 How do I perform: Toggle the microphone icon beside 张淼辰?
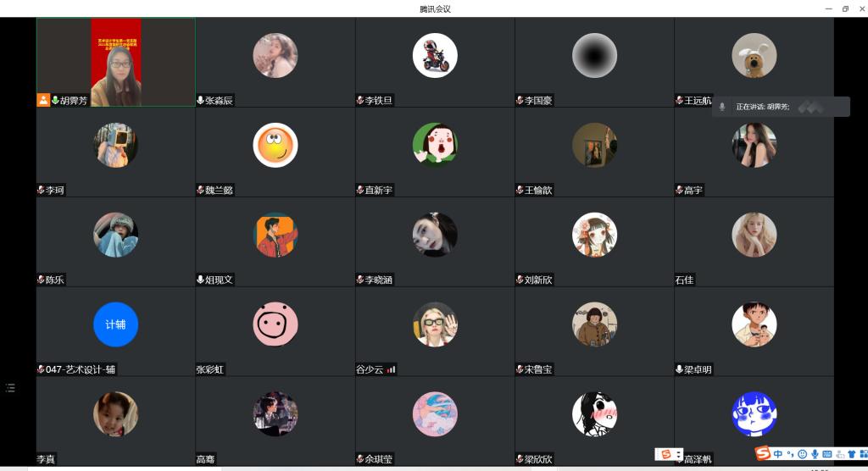coord(200,100)
